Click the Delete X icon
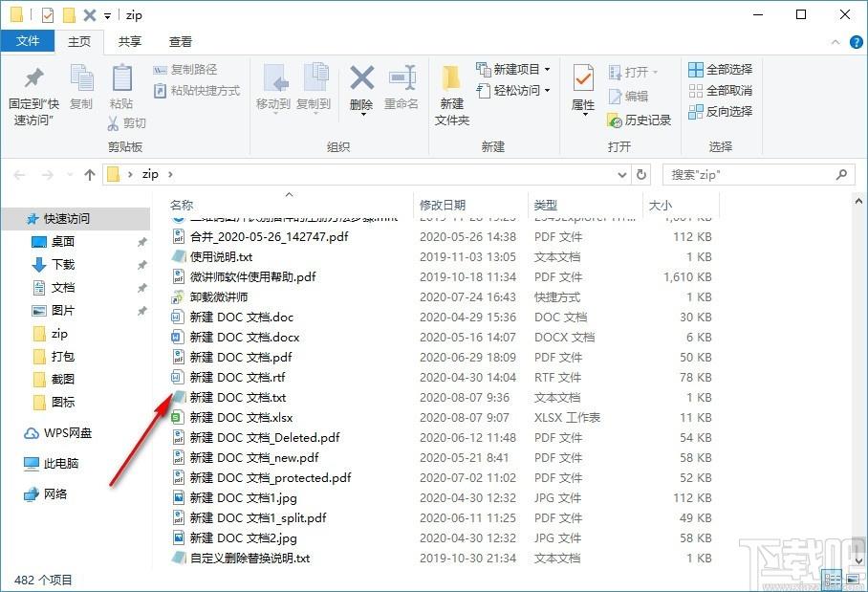Image resolution: width=868 pixels, height=592 pixels. point(362,77)
